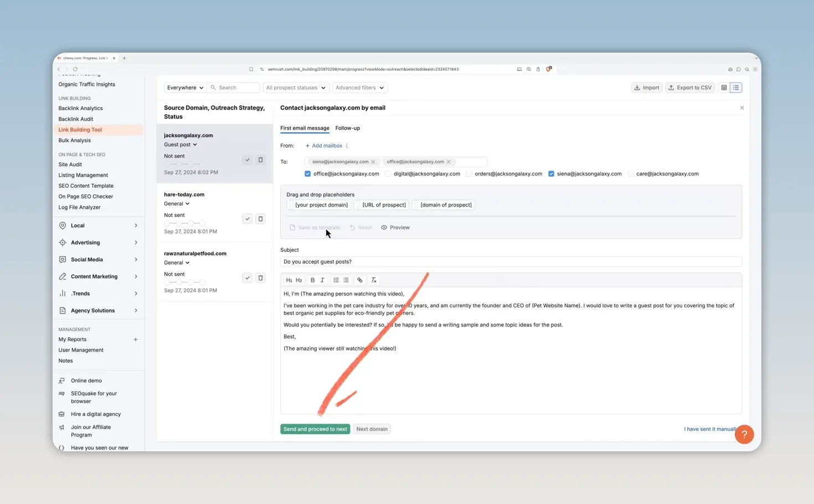This screenshot has height=504, width=814.
Task: Remove siena@jacksongalaxy.com recipient chip
Action: [373, 162]
